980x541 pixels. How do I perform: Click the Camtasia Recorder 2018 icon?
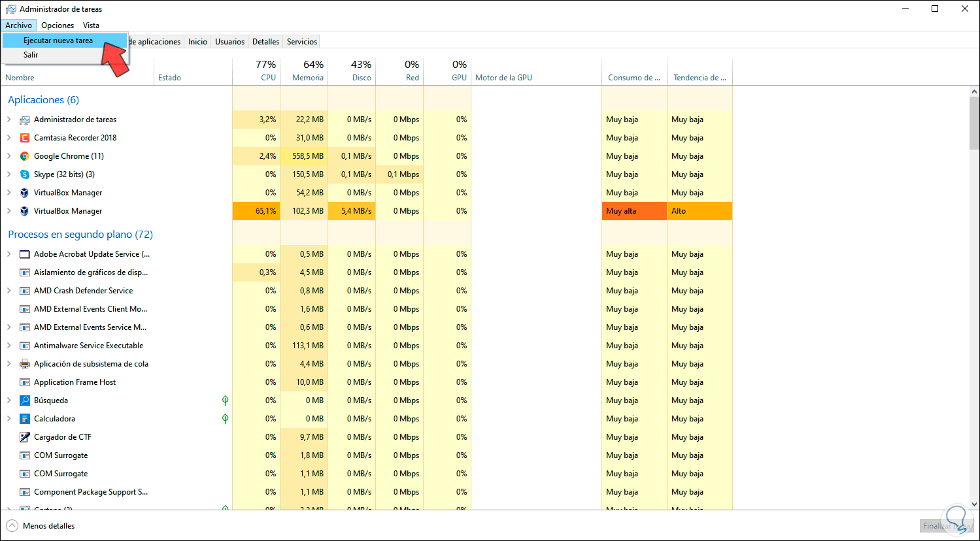click(25, 138)
